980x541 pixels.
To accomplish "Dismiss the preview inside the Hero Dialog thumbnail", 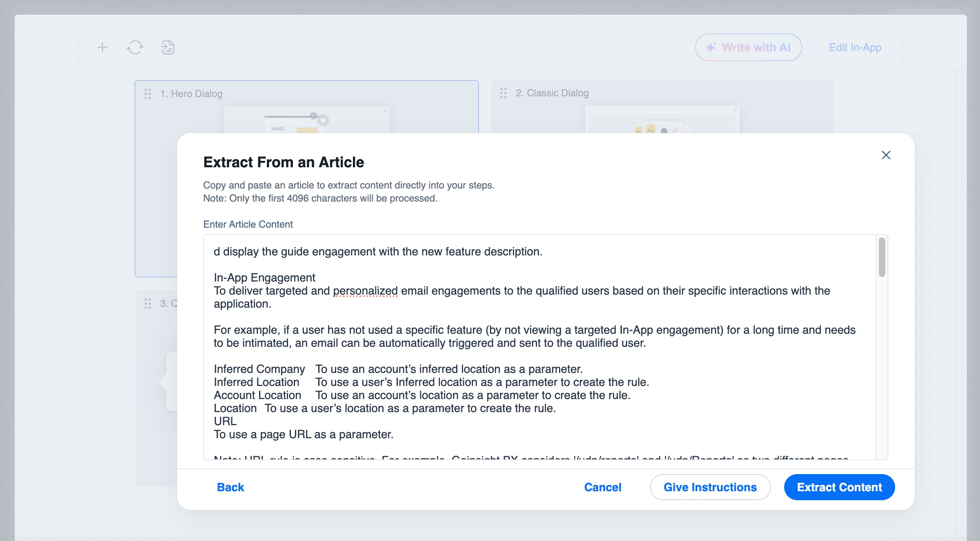I will (x=385, y=111).
